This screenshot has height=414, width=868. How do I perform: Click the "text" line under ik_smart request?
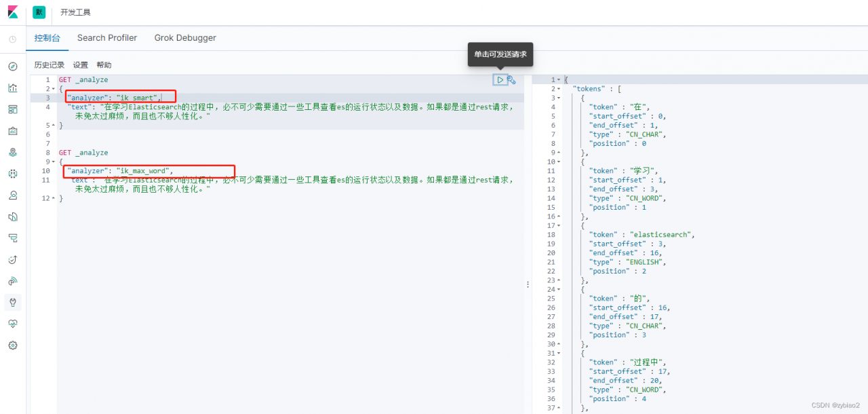pyautogui.click(x=290, y=107)
